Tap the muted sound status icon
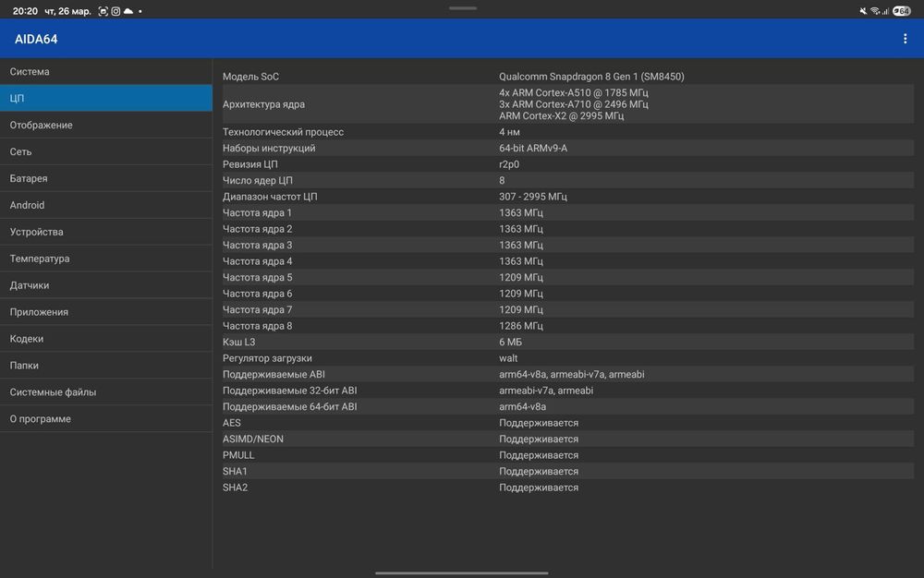Screen dimensions: 924x578 (x=863, y=11)
